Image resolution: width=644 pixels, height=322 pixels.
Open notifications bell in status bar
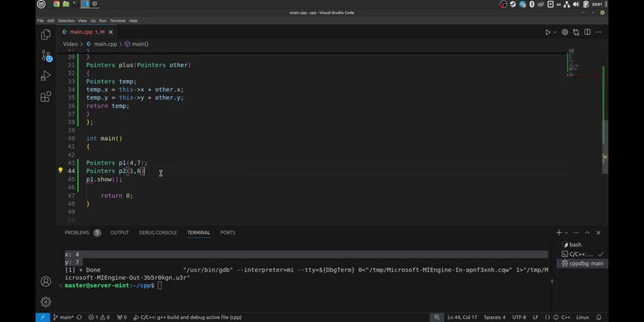(598, 317)
